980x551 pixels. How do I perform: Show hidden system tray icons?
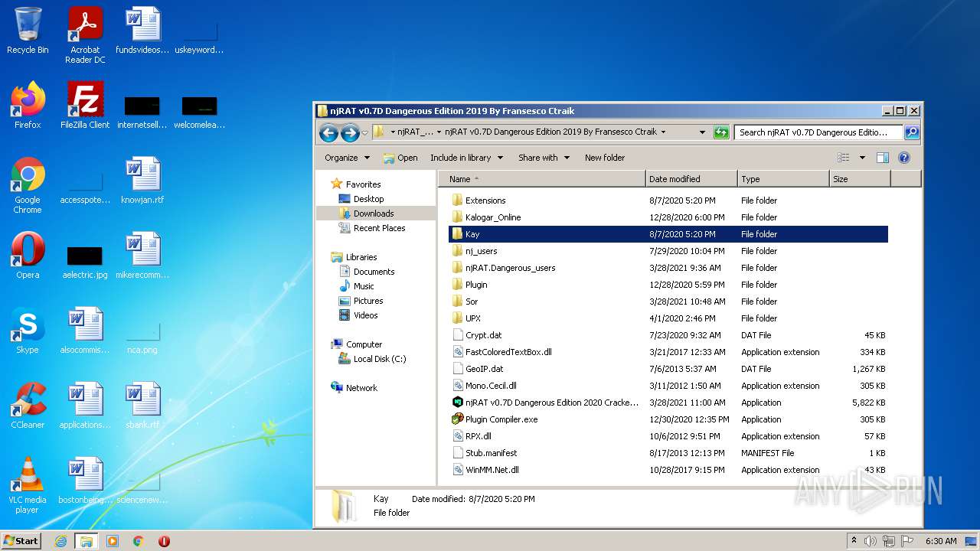click(x=854, y=541)
